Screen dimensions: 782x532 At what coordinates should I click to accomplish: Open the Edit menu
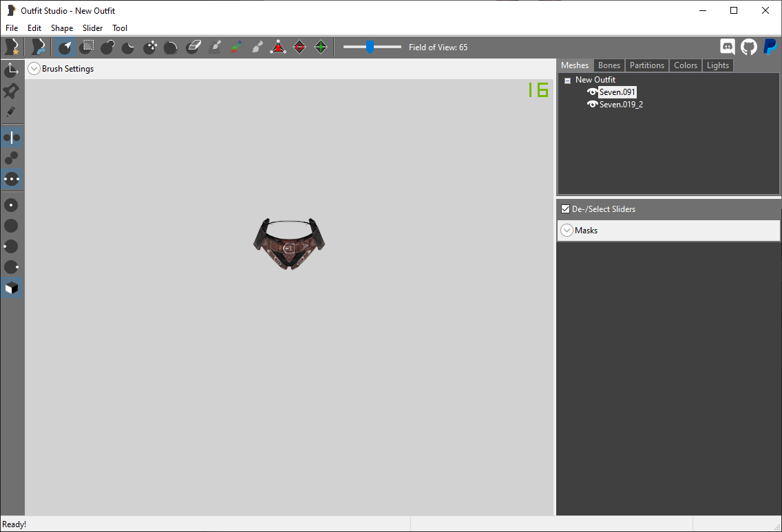[x=34, y=28]
